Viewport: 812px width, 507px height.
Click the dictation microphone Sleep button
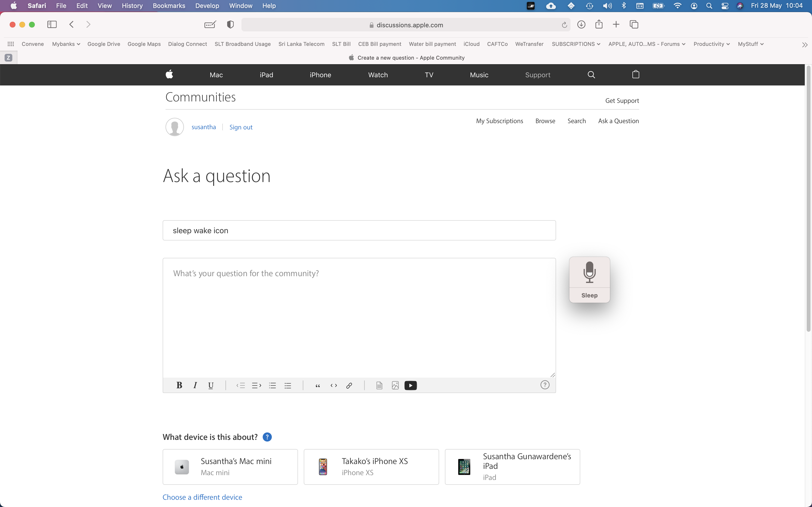pos(589,279)
